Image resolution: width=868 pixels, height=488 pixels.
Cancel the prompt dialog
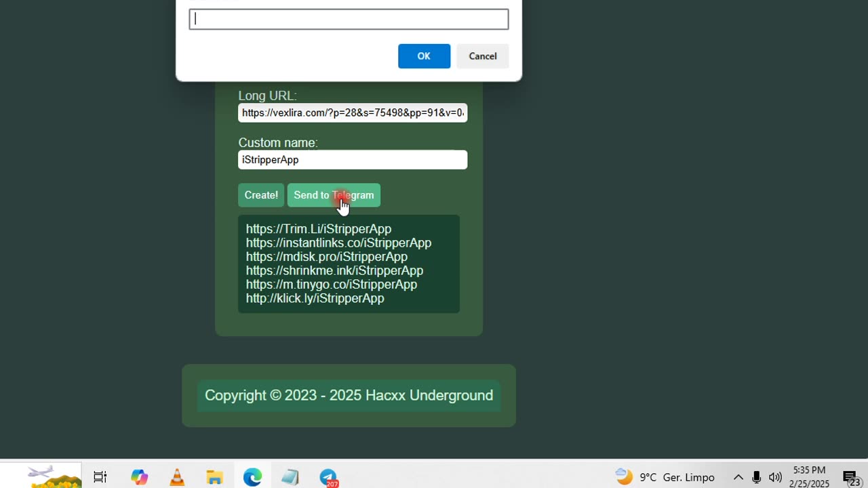point(483,56)
